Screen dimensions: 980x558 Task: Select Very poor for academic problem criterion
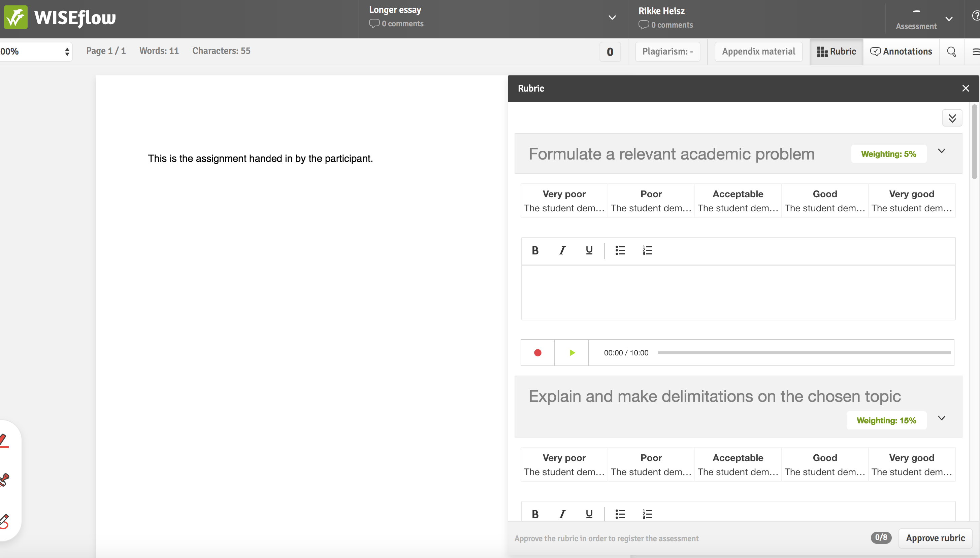[564, 201]
